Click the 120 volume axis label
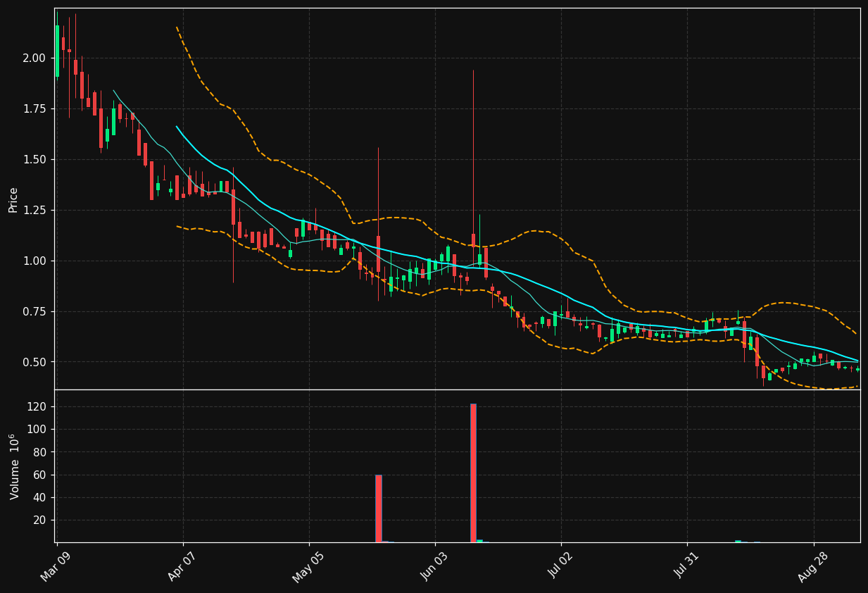Screen dimensions: 868x593 point(37,406)
